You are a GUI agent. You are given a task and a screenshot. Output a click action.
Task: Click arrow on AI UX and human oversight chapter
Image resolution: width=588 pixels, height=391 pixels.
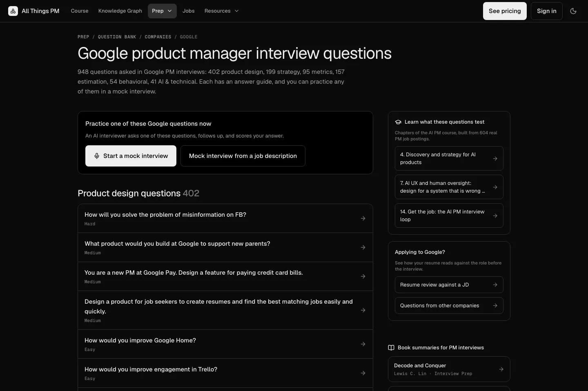pyautogui.click(x=495, y=187)
